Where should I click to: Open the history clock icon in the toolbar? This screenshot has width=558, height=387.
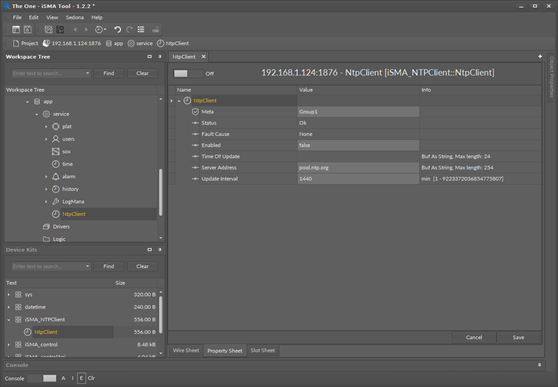pyautogui.click(x=100, y=30)
